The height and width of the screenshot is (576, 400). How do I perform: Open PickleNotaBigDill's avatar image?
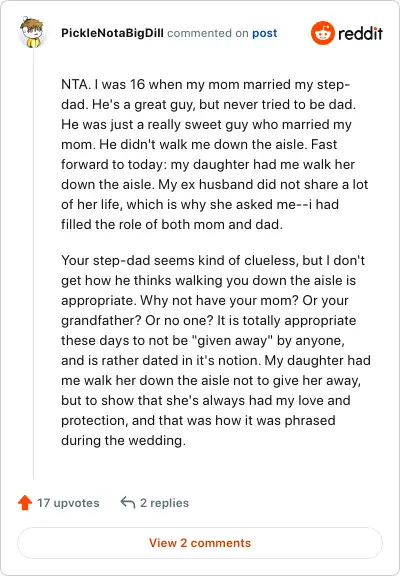[32, 32]
